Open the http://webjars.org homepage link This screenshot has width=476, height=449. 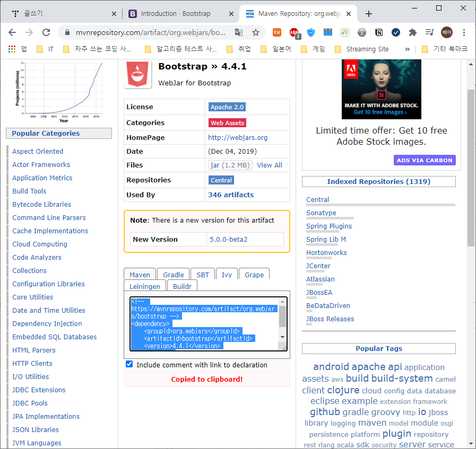pos(238,138)
